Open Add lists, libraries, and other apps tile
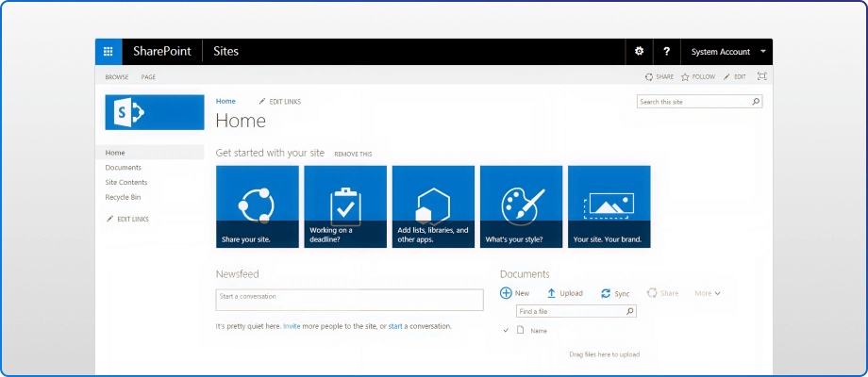The image size is (868, 377). pyautogui.click(x=433, y=206)
